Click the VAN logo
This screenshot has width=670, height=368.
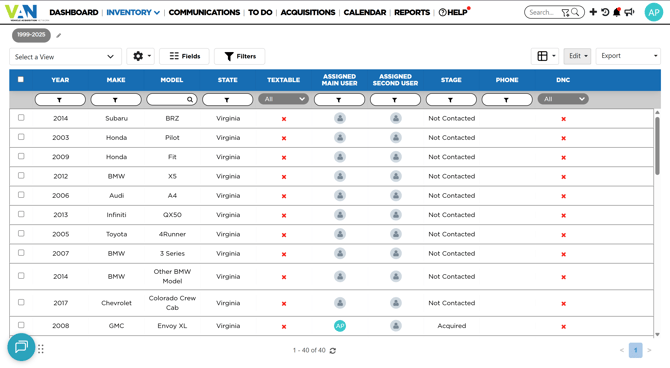pyautogui.click(x=22, y=12)
